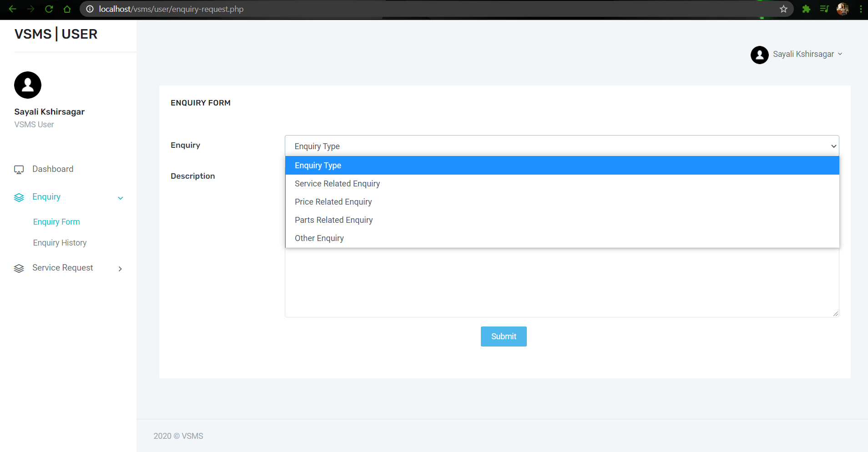Collapse the Enquiry sidebar menu chevron
The height and width of the screenshot is (452, 868).
point(121,198)
